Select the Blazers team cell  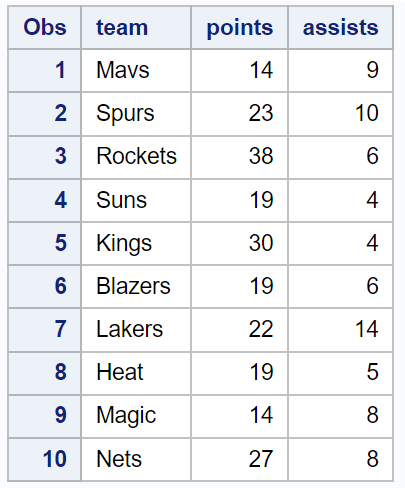136,286
